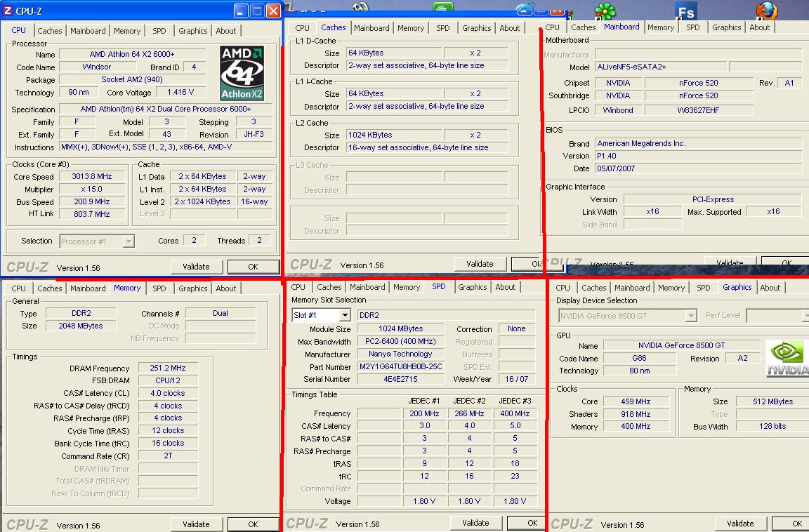Image resolution: width=809 pixels, height=532 pixels.
Task: Click the DRAM Frequency value 251.2 MHz
Action: 168,368
